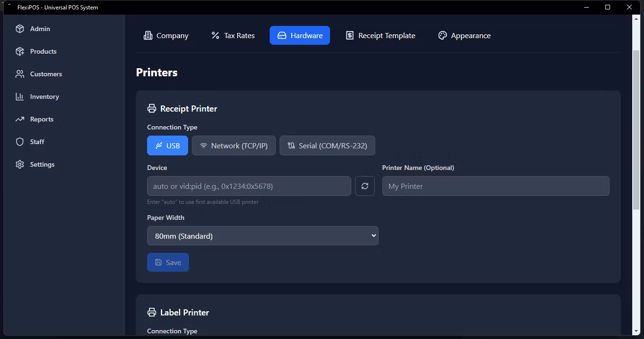Click the "Enter auto to use first available" hint
644x339 pixels.
click(x=203, y=202)
